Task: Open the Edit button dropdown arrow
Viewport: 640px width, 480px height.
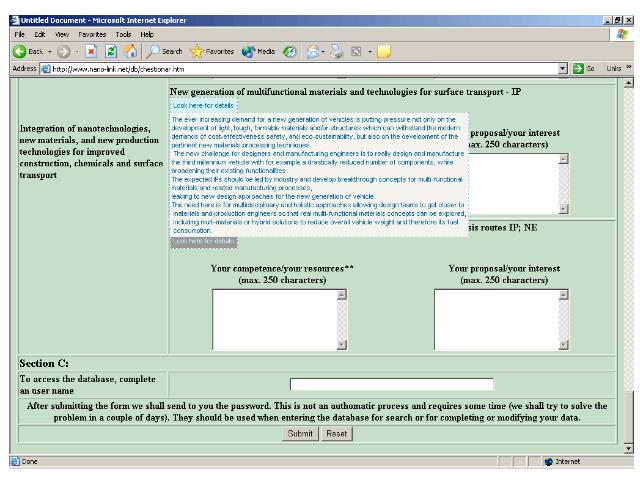Action: coord(369,52)
